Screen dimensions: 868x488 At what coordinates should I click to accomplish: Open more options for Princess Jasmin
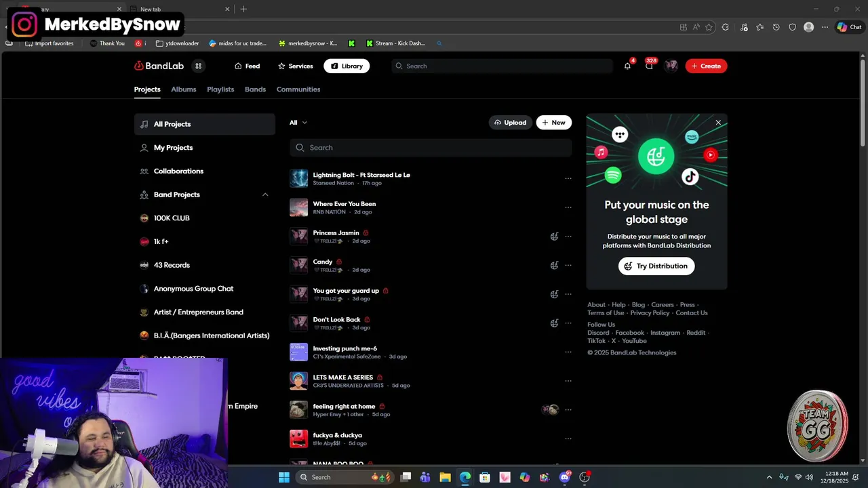coord(568,237)
